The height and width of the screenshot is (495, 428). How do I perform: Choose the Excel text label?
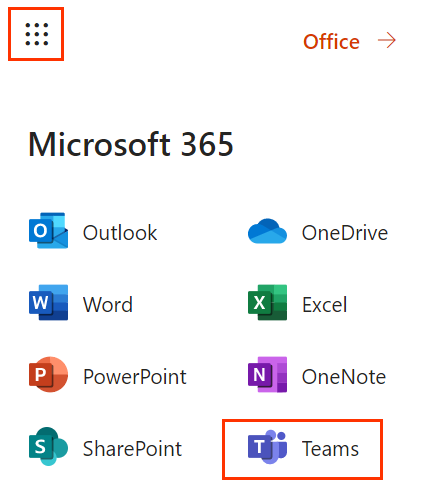pos(325,304)
